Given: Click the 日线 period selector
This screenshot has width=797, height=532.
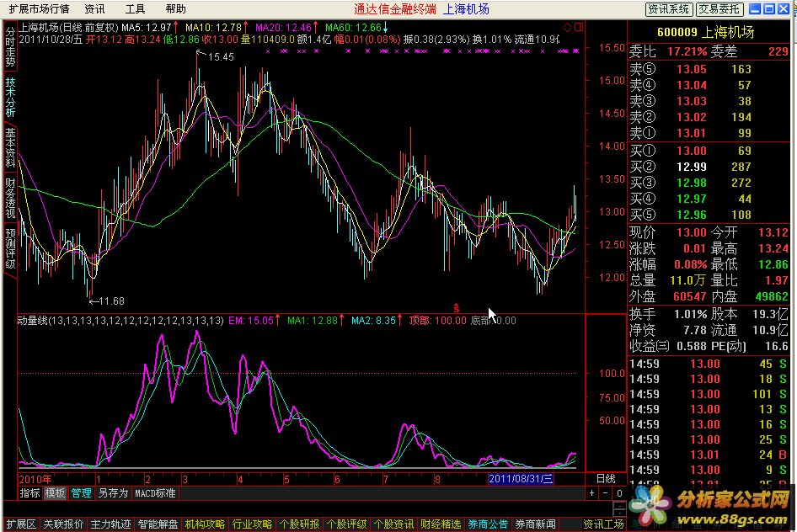Looking at the screenshot, I should tap(606, 479).
